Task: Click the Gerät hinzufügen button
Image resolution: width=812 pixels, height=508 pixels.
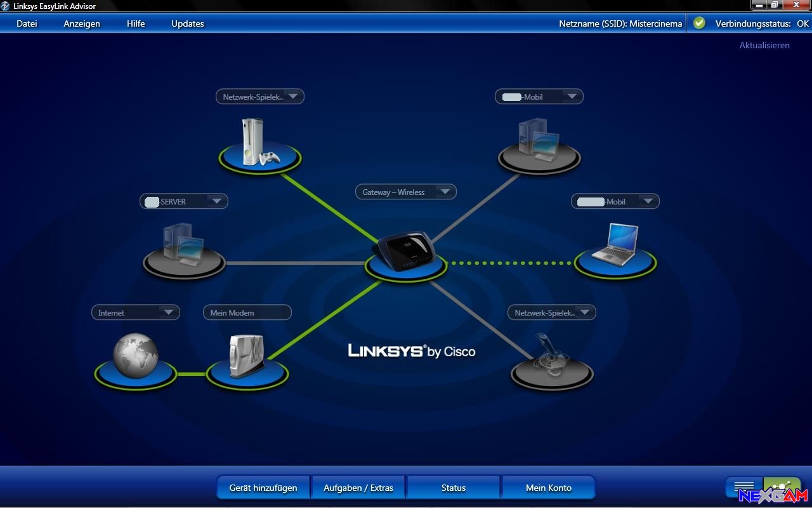Action: [263, 488]
